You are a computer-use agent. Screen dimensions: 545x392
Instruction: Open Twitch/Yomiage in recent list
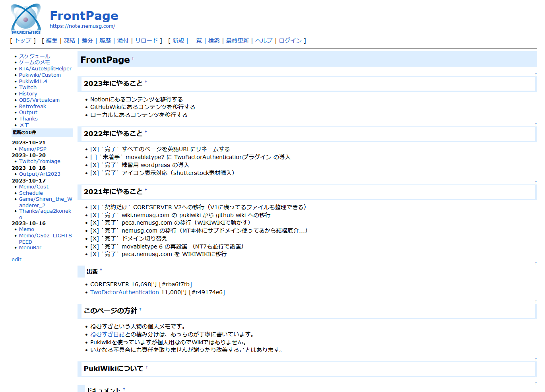click(x=40, y=161)
